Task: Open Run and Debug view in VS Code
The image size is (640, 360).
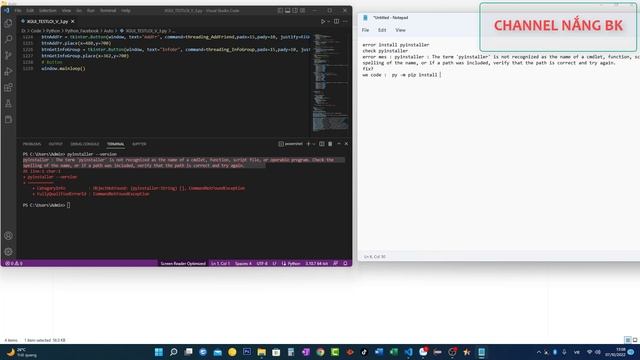Action: (8, 71)
